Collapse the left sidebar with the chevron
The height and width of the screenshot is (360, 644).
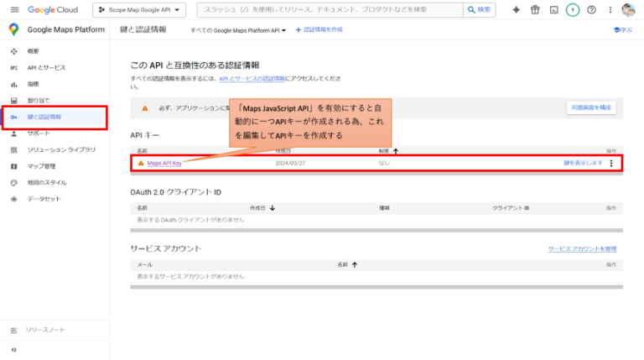tap(13, 349)
